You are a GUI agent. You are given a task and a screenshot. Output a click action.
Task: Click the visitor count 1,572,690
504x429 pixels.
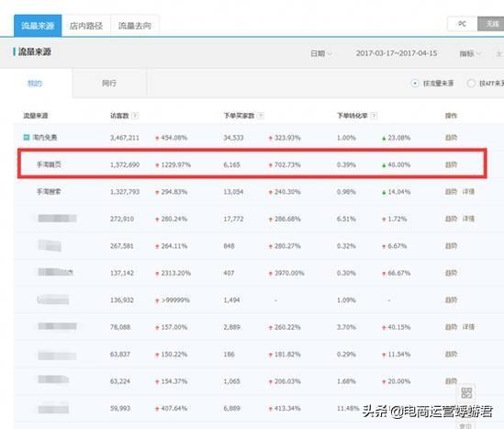[x=125, y=165]
